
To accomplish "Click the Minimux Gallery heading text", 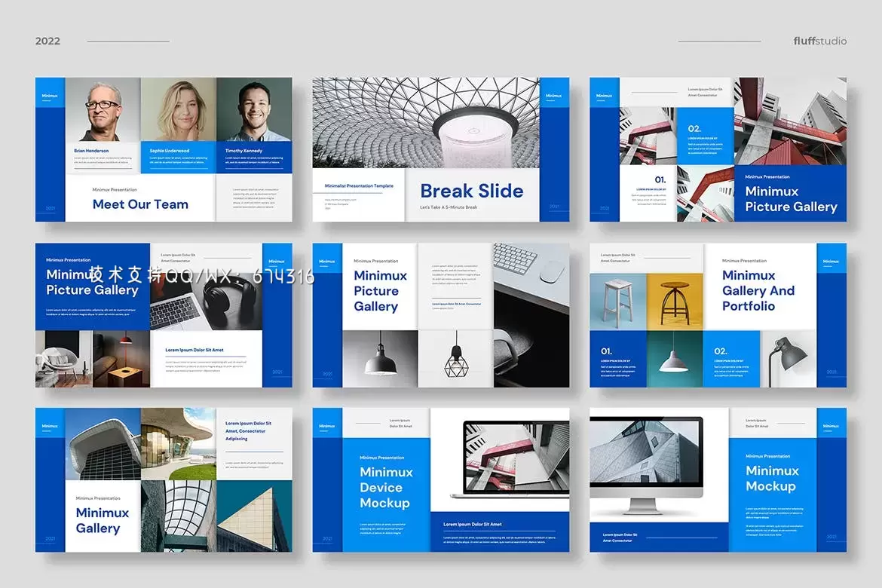I will (102, 520).
